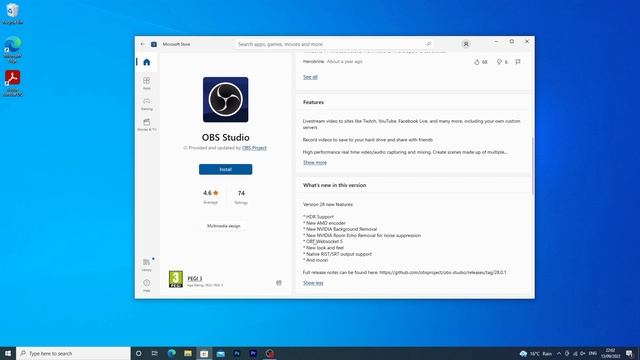Go back with the Store back arrow
The height and width of the screenshot is (360, 640).
pyautogui.click(x=142, y=44)
